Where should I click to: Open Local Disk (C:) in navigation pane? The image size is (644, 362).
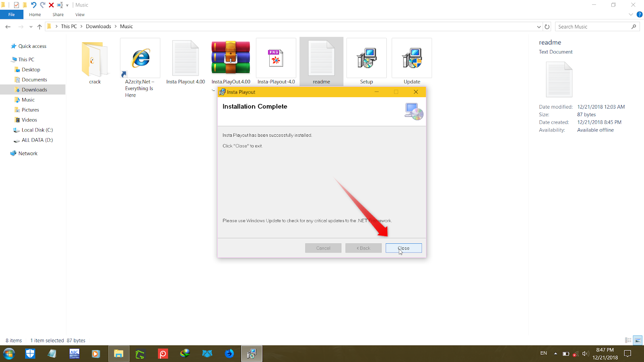[x=37, y=130]
